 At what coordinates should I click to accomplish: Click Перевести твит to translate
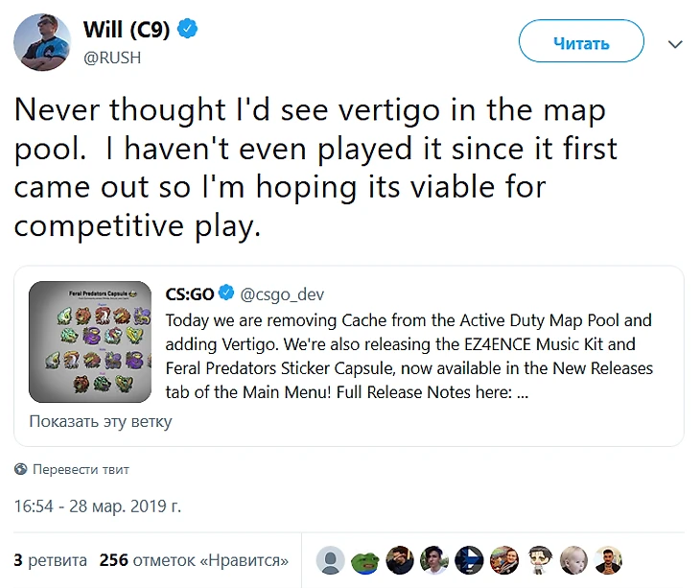click(81, 469)
